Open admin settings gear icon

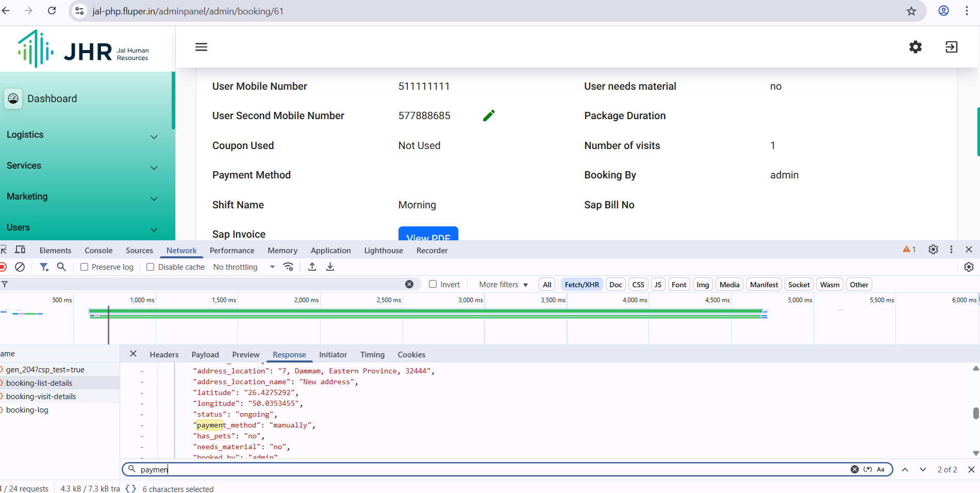coord(915,47)
